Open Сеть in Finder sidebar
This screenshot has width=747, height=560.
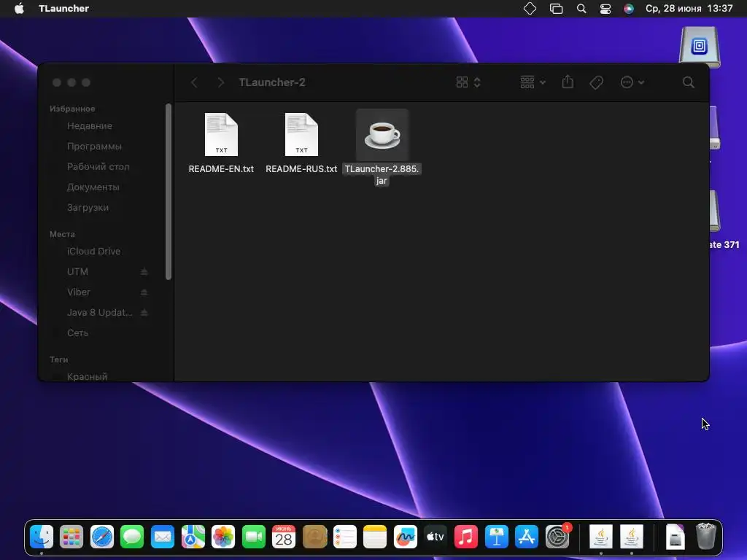pos(77,332)
